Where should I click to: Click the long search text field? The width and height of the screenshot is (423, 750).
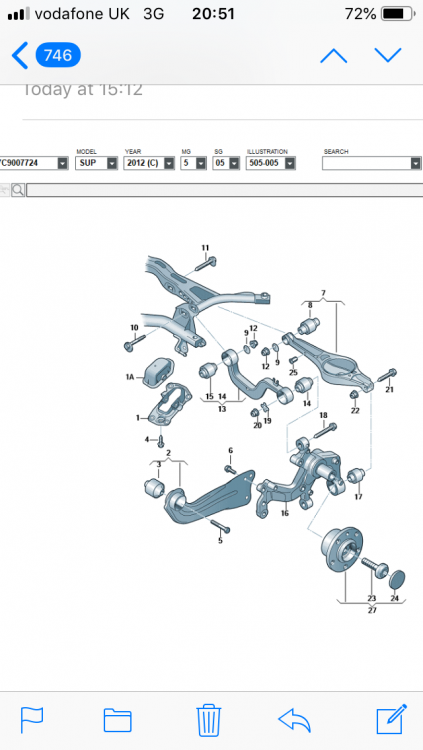(224, 190)
